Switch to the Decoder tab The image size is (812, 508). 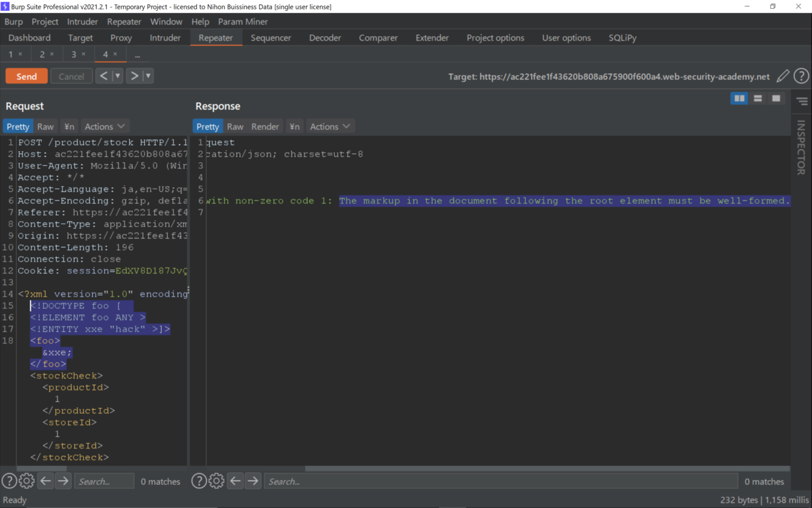pyautogui.click(x=325, y=38)
